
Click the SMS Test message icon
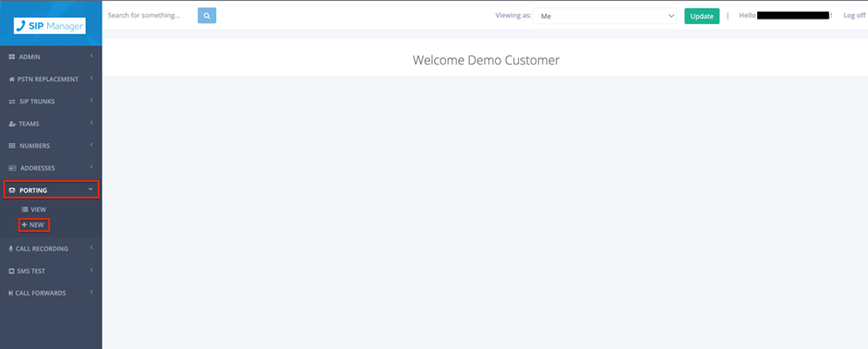[12, 271]
